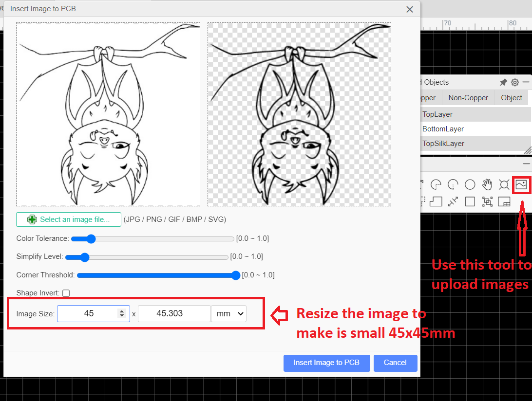Select the pie-shaped Arc tool
This screenshot has width=532, height=401.
coord(436,185)
